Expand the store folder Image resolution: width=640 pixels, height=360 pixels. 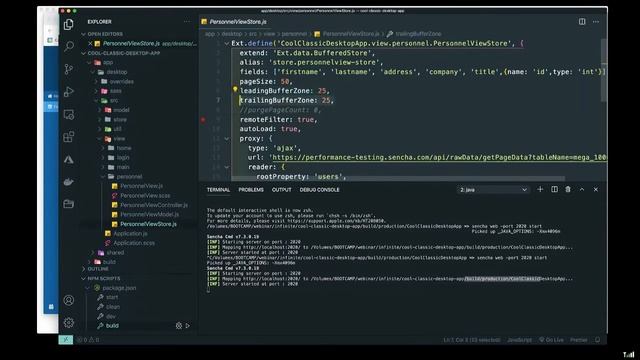click(x=99, y=120)
